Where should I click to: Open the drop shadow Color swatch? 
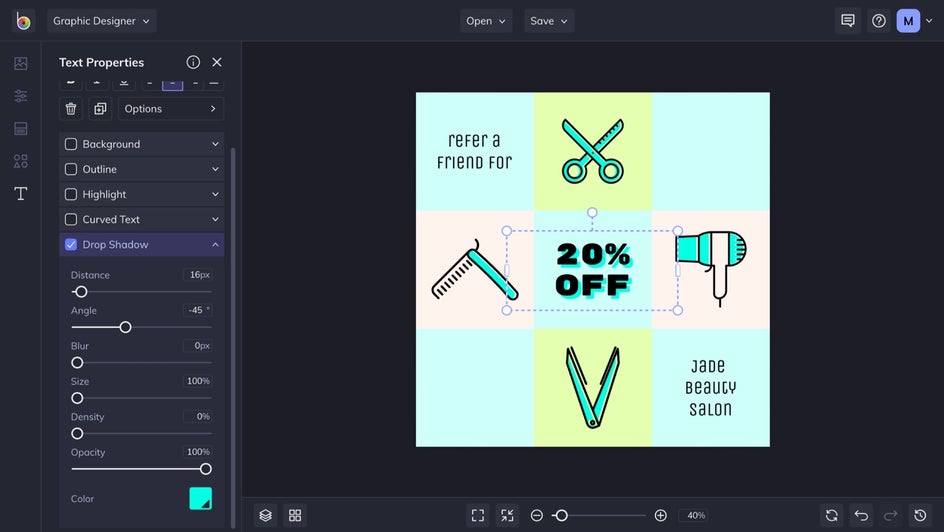(200, 499)
